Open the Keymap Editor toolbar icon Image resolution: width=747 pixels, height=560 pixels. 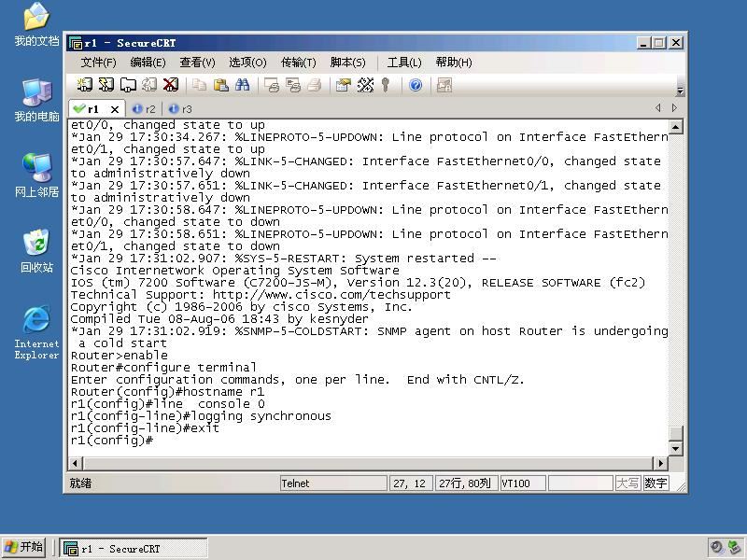(365, 85)
